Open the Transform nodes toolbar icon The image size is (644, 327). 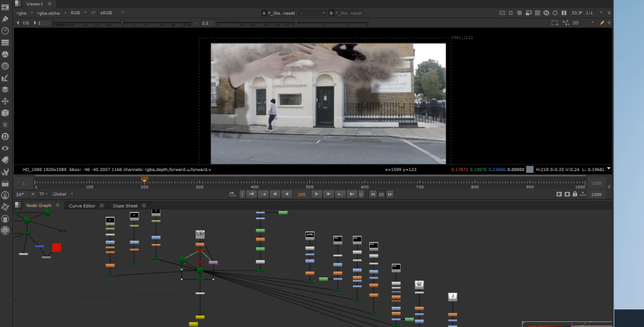5,101
